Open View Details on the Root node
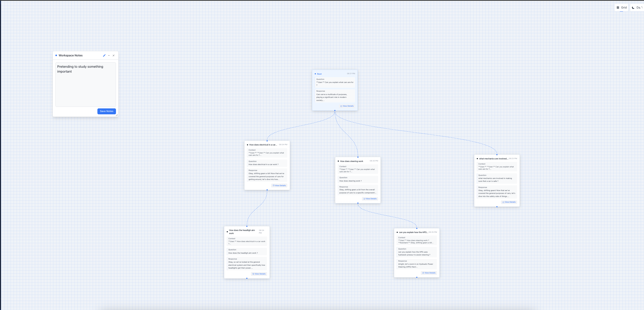Image resolution: width=644 pixels, height=310 pixels. (347, 106)
